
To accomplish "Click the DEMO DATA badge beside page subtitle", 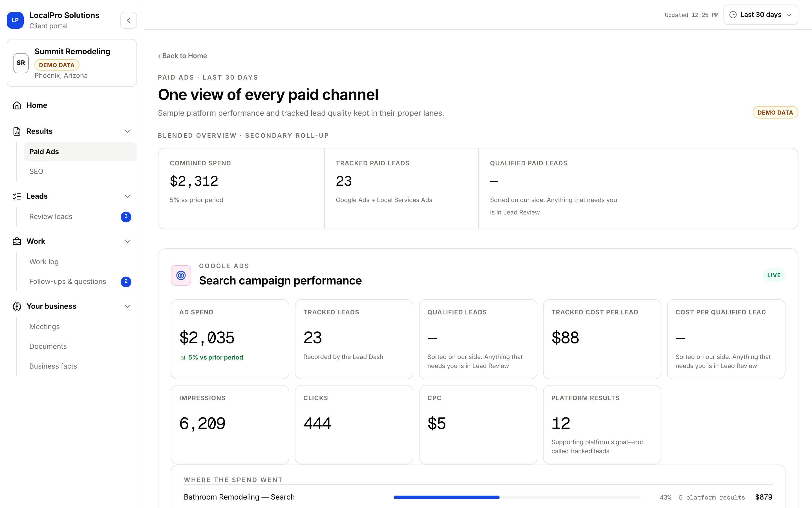I will (x=775, y=113).
